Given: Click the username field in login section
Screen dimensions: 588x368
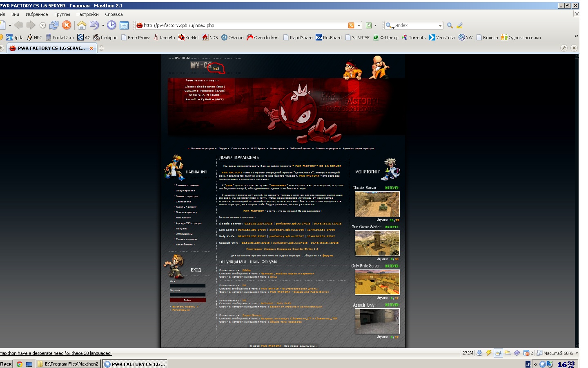Looking at the screenshot, I should click(187, 285).
